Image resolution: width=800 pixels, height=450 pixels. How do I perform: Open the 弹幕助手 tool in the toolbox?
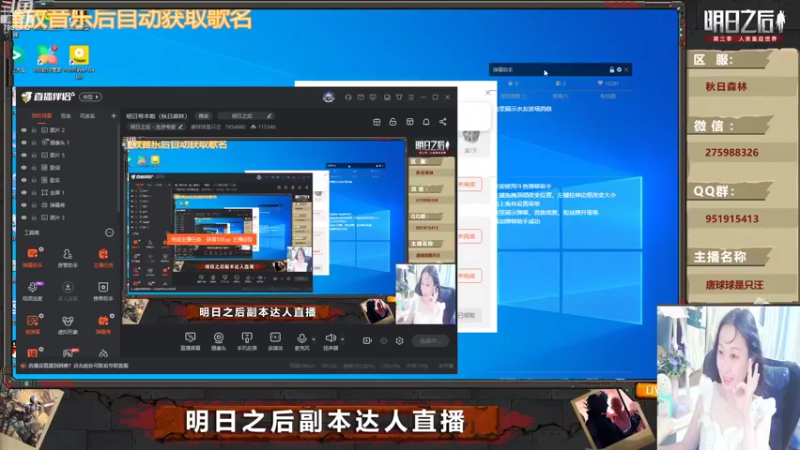32,258
